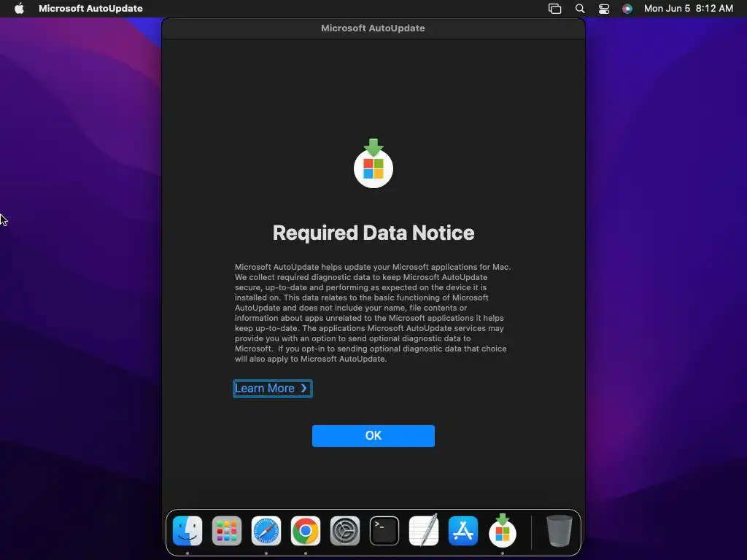Open System Preferences from the dock
The height and width of the screenshot is (560, 747).
coord(345,531)
